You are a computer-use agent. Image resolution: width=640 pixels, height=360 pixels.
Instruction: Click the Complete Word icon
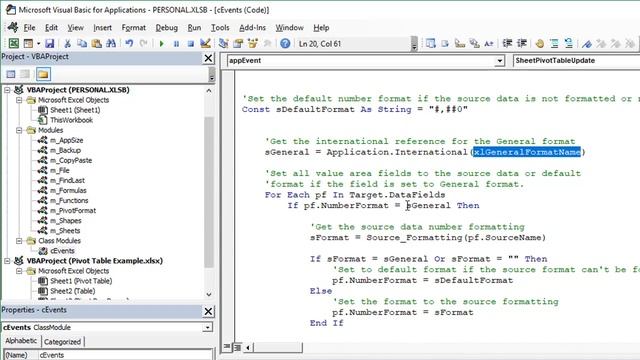[x=489, y=43]
